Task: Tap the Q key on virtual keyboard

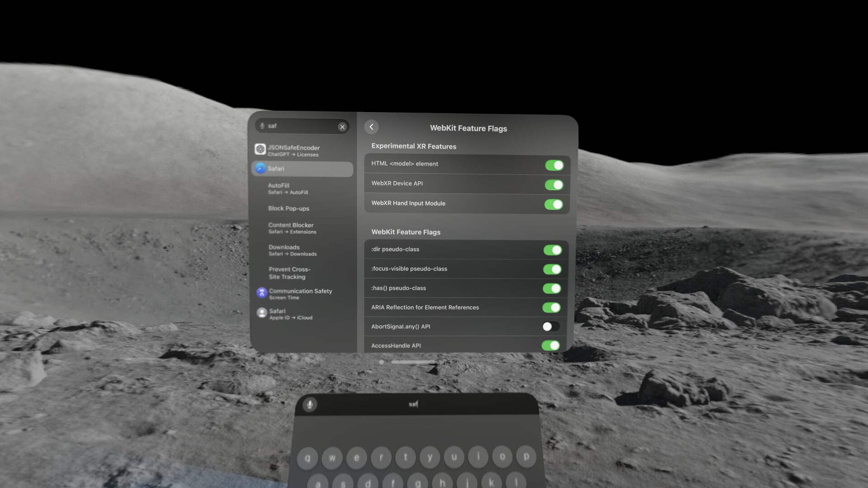Action: click(308, 458)
